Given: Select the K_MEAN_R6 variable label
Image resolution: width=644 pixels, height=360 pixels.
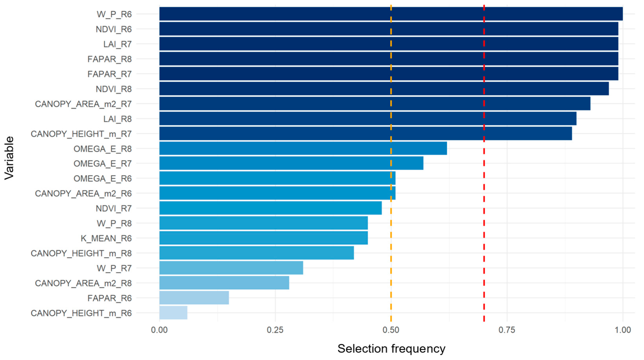Looking at the screenshot, I should (x=106, y=238).
